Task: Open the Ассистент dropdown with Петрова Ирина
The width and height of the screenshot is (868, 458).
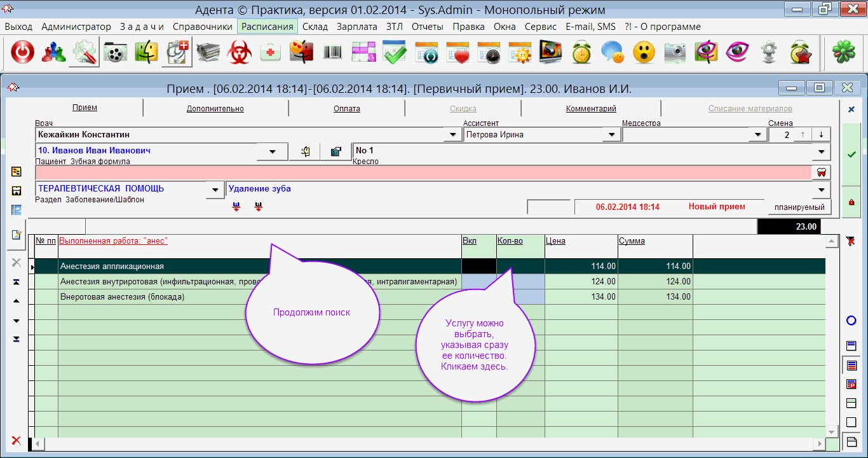Action: pos(611,135)
